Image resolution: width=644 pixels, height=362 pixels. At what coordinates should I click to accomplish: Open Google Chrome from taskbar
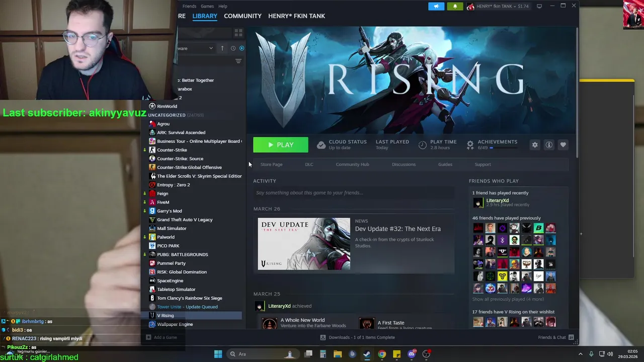(x=382, y=354)
